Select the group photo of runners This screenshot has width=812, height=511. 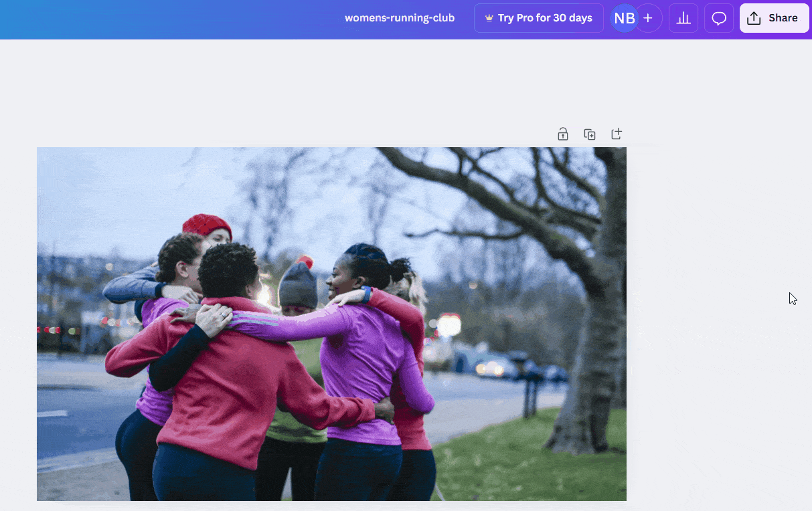pos(331,323)
